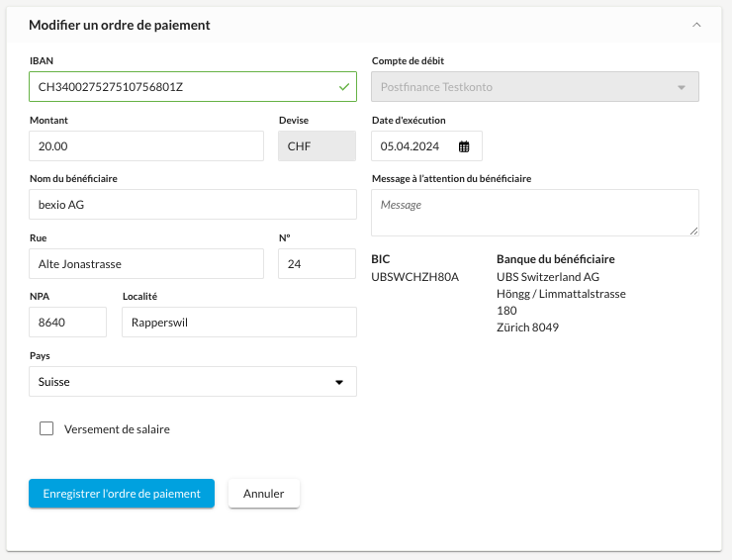Click Enregistrer l'ordre de paiement button
The height and width of the screenshot is (560, 732).
(x=122, y=493)
